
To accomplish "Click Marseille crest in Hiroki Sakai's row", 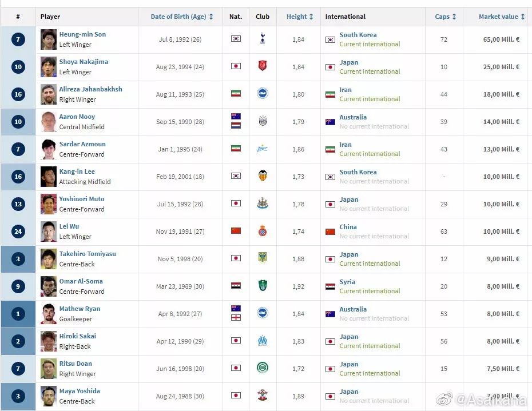I will coord(263,341).
